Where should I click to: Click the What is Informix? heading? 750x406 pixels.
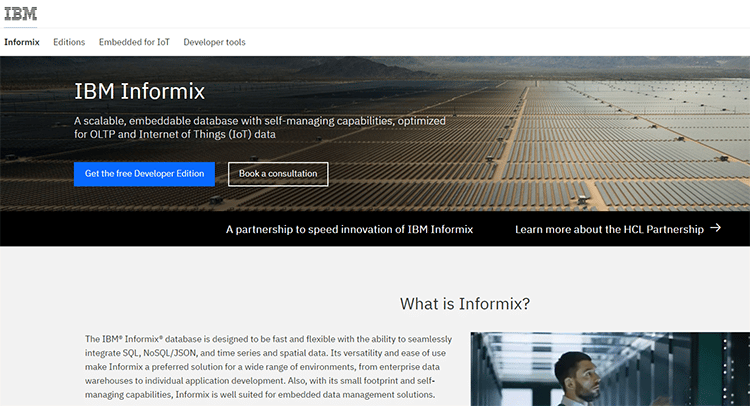coord(465,304)
